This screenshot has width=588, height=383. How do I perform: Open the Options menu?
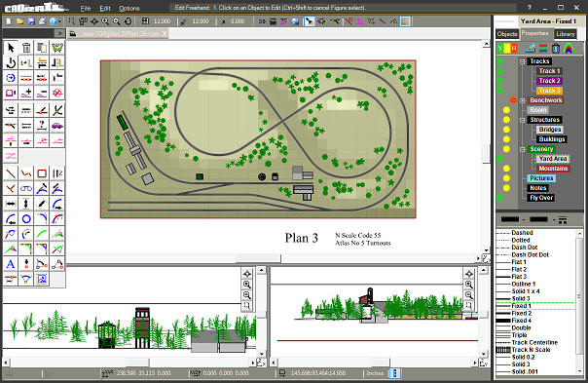[x=129, y=8]
